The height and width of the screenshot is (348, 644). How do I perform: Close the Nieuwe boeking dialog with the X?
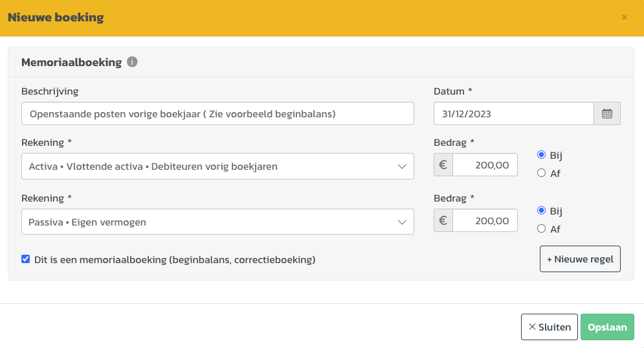click(625, 17)
